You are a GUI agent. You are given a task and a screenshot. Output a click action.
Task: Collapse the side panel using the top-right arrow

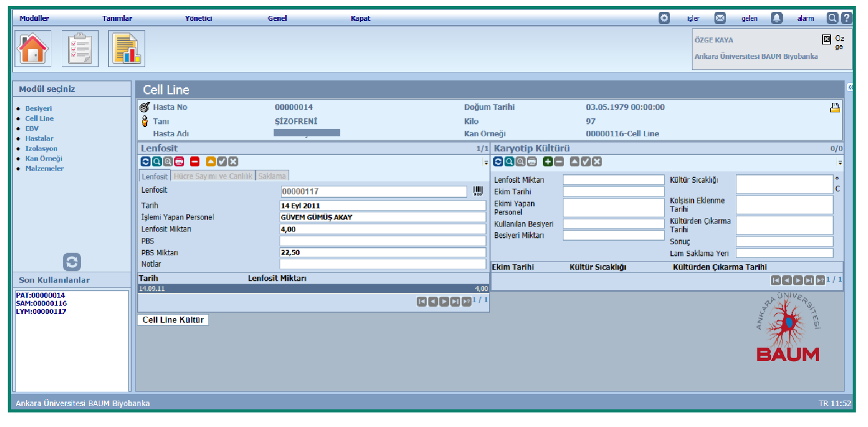850,87
